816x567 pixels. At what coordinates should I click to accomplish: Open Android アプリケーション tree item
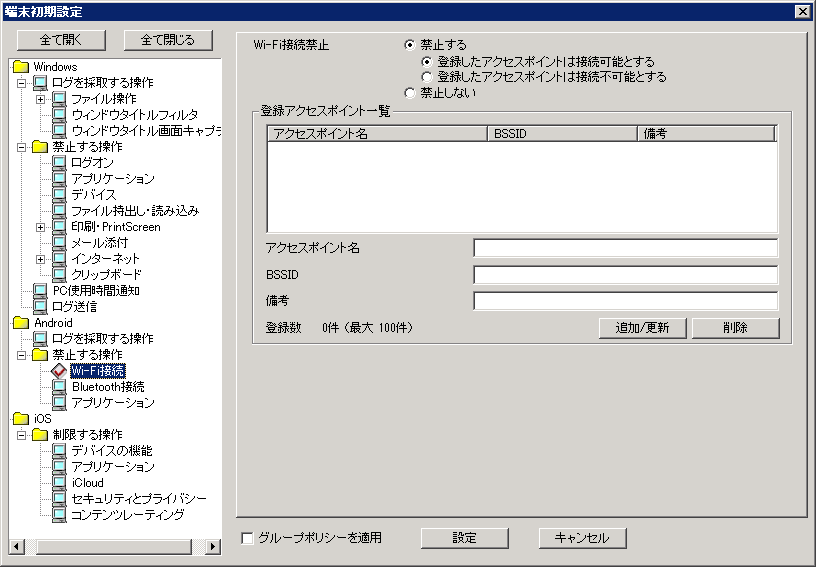click(113, 403)
